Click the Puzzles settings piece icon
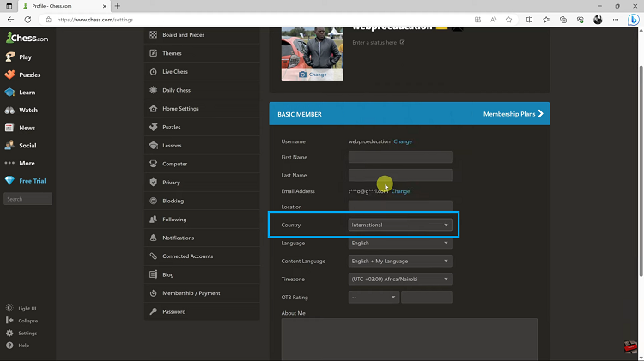644x361 pixels. click(153, 127)
